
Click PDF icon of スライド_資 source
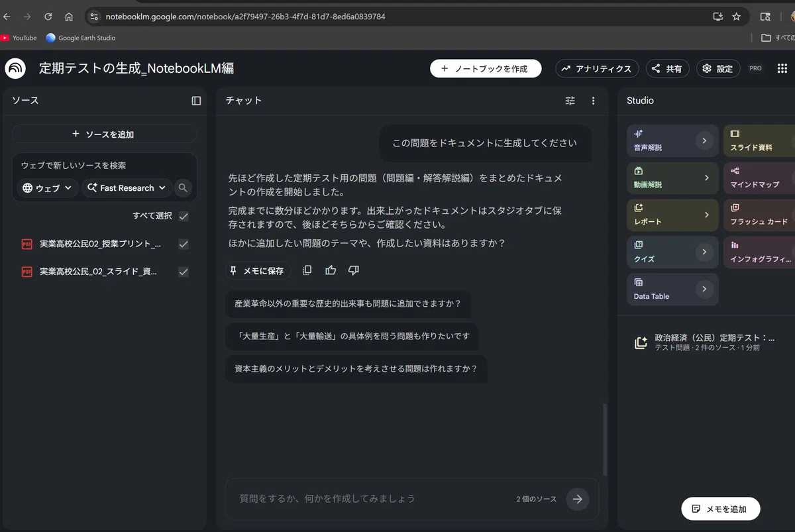point(27,272)
